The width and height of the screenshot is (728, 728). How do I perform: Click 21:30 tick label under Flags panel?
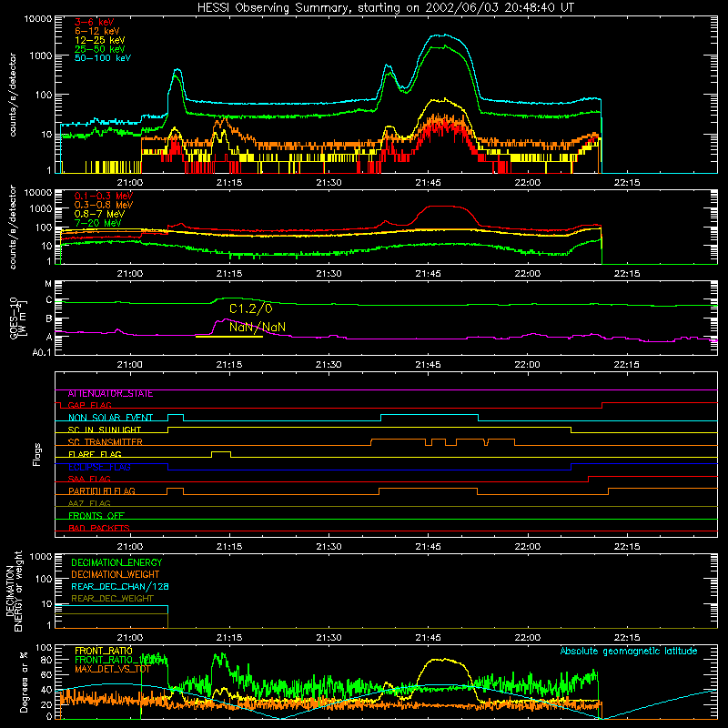pyautogui.click(x=329, y=547)
